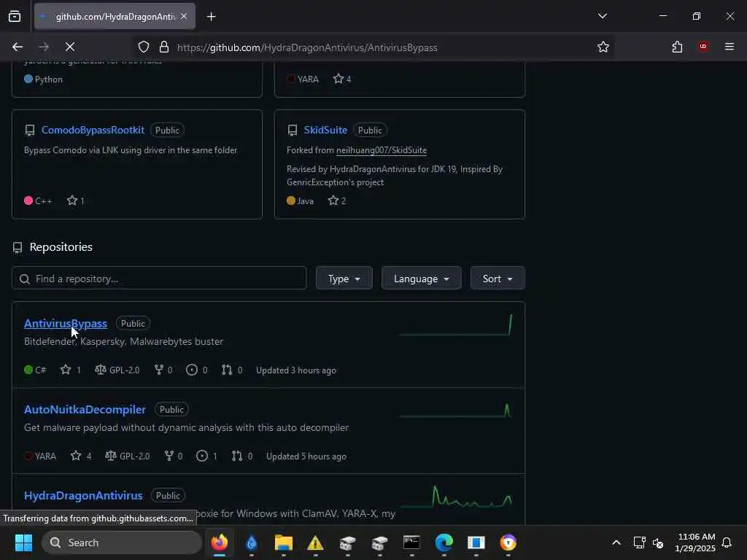Image resolution: width=747 pixels, height=560 pixels.
Task: Click the star count next to YARA in pinned card
Action: point(342,79)
